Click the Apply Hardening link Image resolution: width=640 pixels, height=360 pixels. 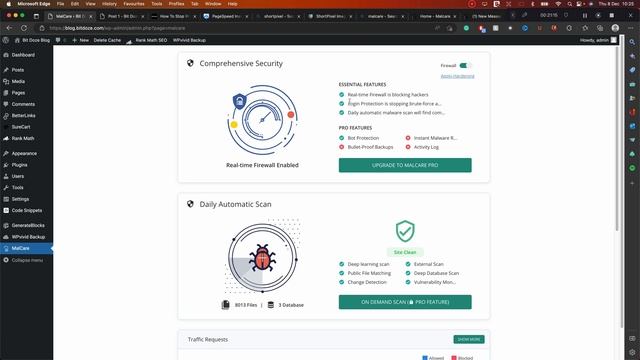457,76
